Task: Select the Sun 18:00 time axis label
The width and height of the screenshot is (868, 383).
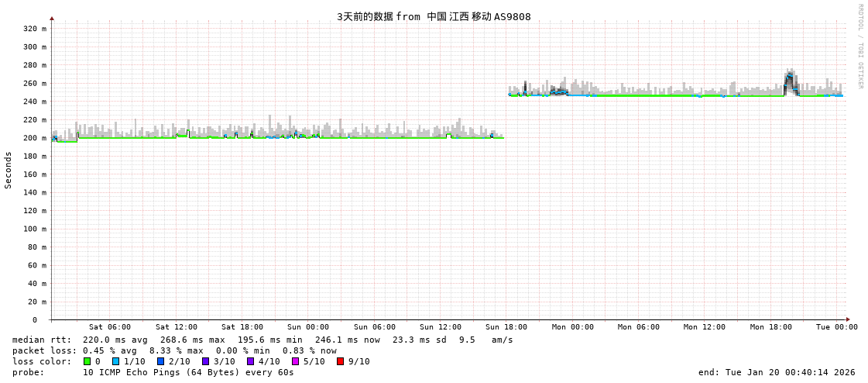Action: [506, 327]
